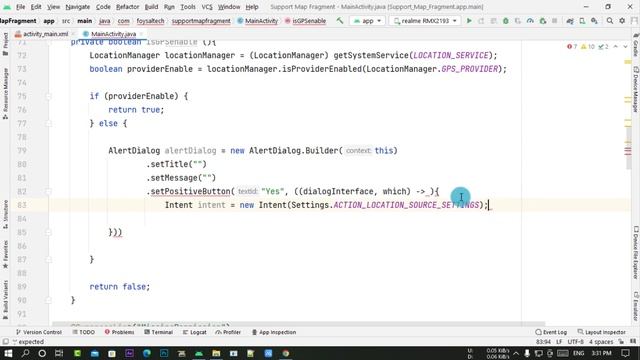Open App Inspection tool window
Image resolution: width=640 pixels, height=360 pixels.
click(273, 332)
